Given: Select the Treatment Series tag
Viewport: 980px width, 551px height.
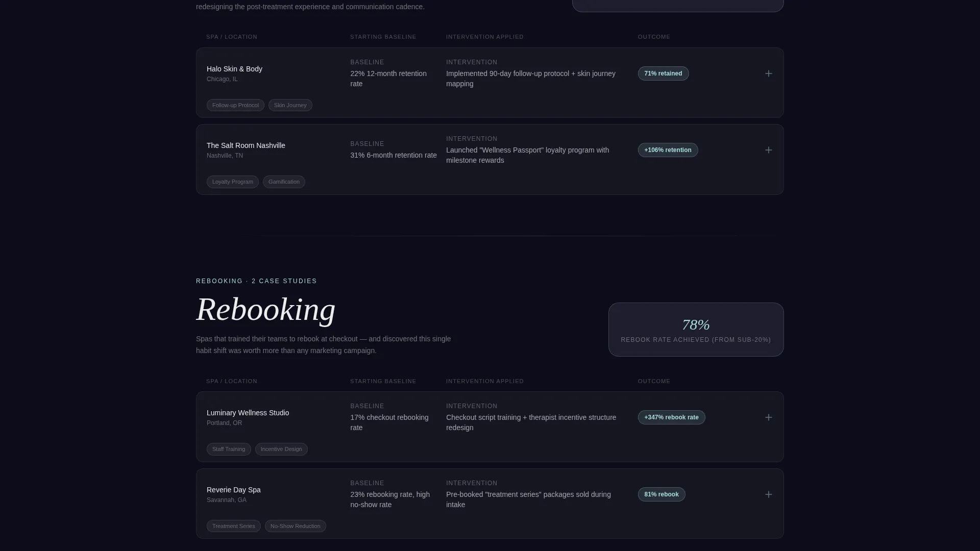Looking at the screenshot, I should [233, 526].
